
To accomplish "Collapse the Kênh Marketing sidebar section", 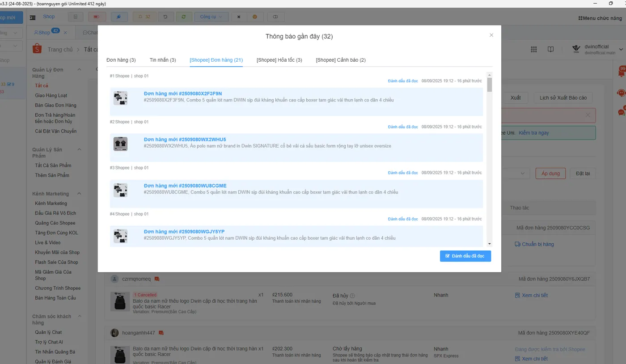I will tap(80, 194).
